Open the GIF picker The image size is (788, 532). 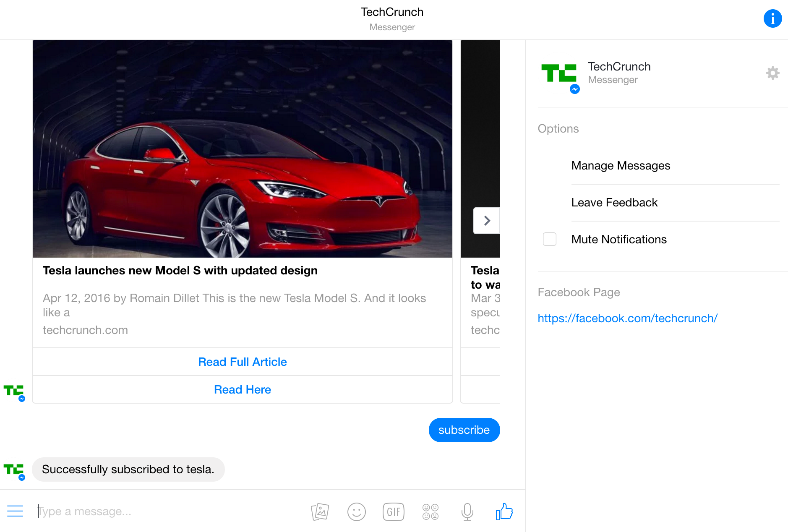[x=393, y=512]
